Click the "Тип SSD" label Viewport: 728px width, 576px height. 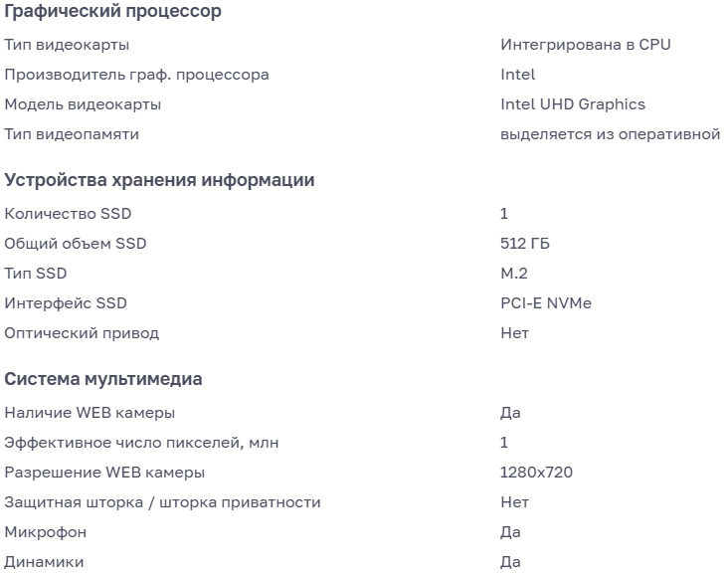(36, 274)
